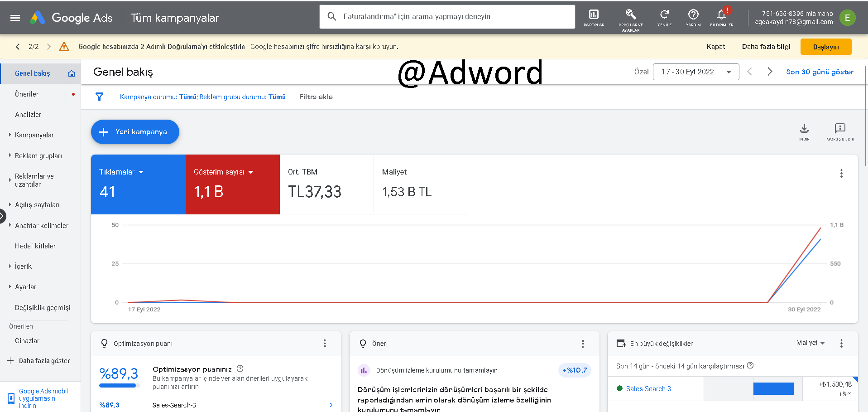The height and width of the screenshot is (412, 868).
Task: Click Kapat in the notification bar
Action: coord(716,47)
